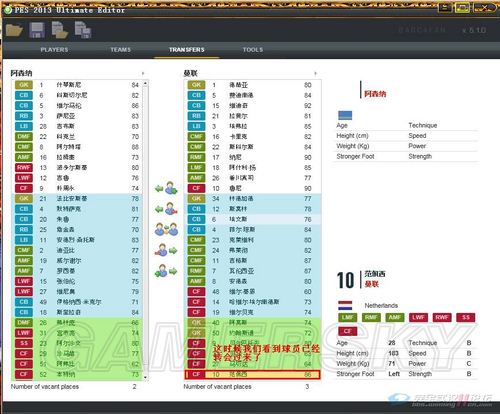Select the highlighted CF number 10 player row
The width and height of the screenshot is (500, 414).
point(252,375)
